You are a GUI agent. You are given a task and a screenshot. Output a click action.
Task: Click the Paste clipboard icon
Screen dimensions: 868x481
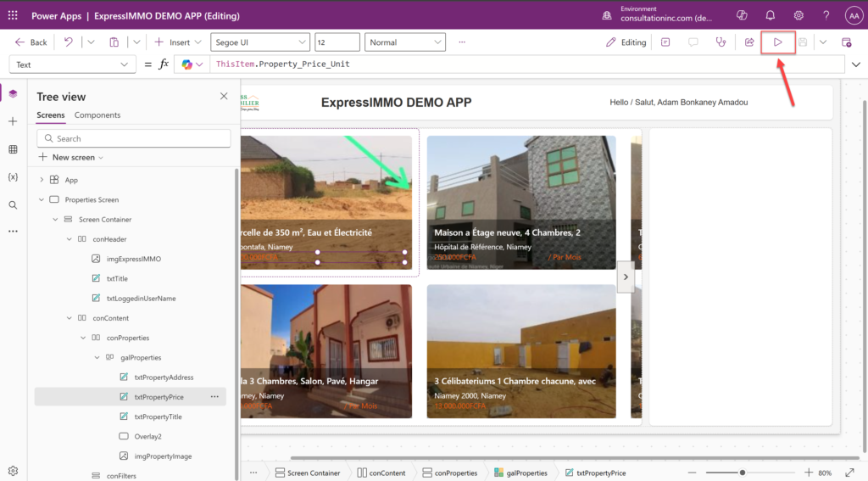tap(114, 42)
